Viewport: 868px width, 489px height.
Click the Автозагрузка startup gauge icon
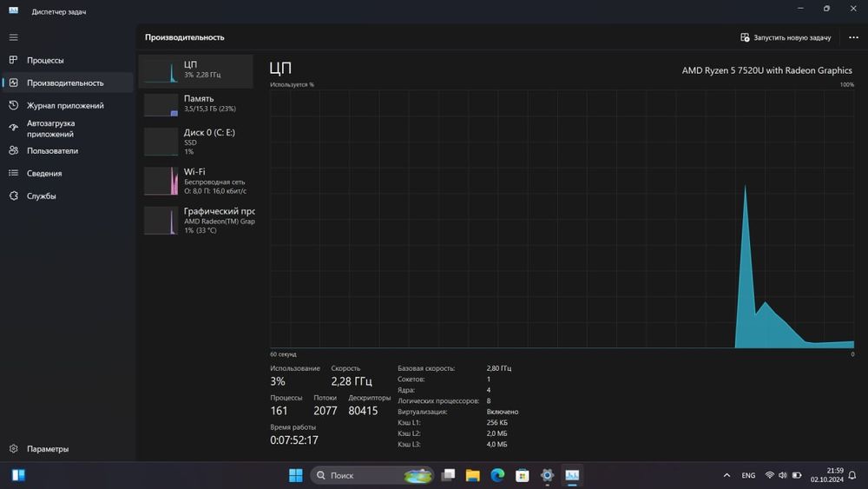(13, 128)
